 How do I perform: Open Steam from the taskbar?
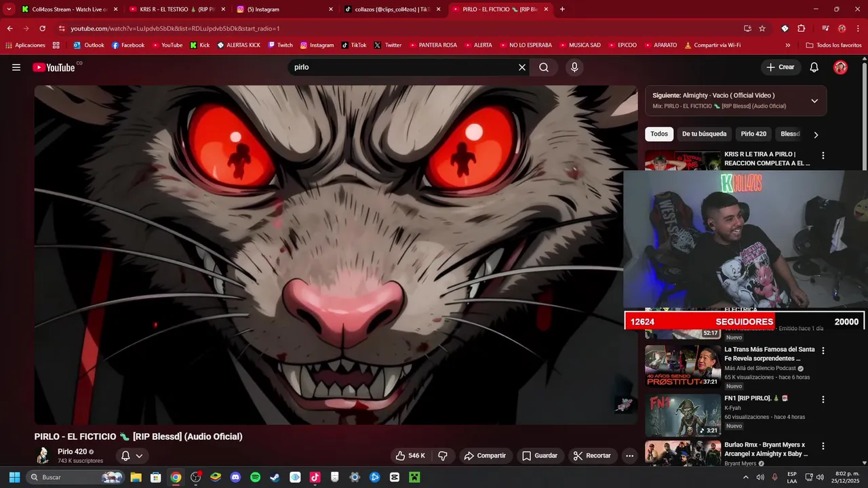275,477
